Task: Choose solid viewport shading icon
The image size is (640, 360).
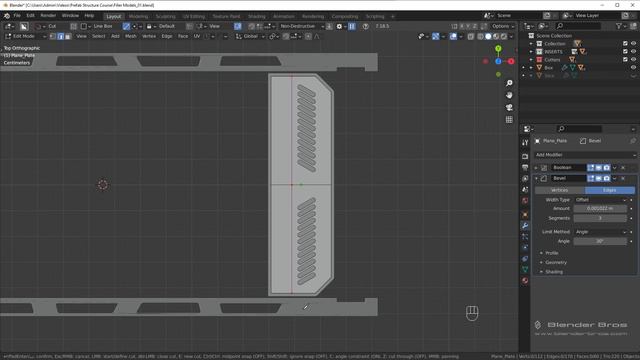Action: coord(488,36)
